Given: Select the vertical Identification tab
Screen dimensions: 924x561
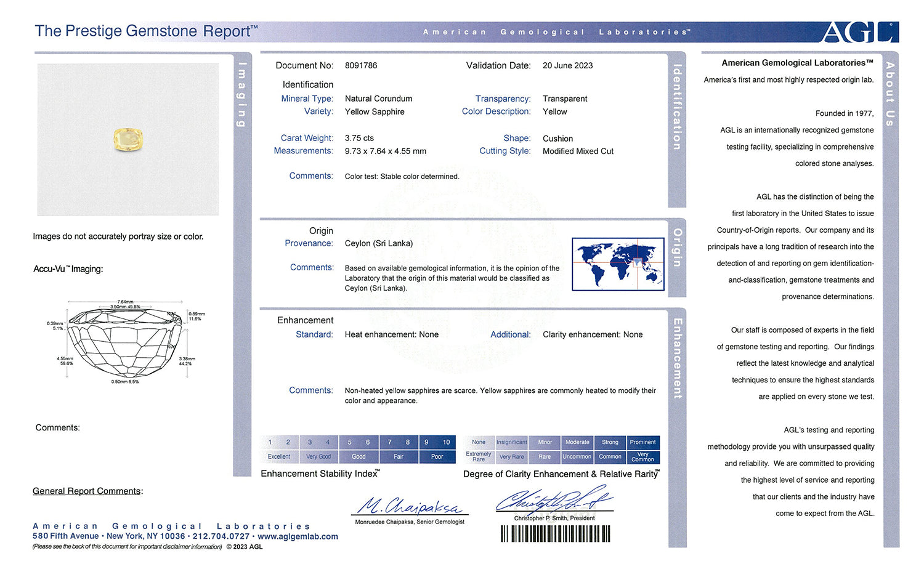Looking at the screenshot, I should coord(677,107).
